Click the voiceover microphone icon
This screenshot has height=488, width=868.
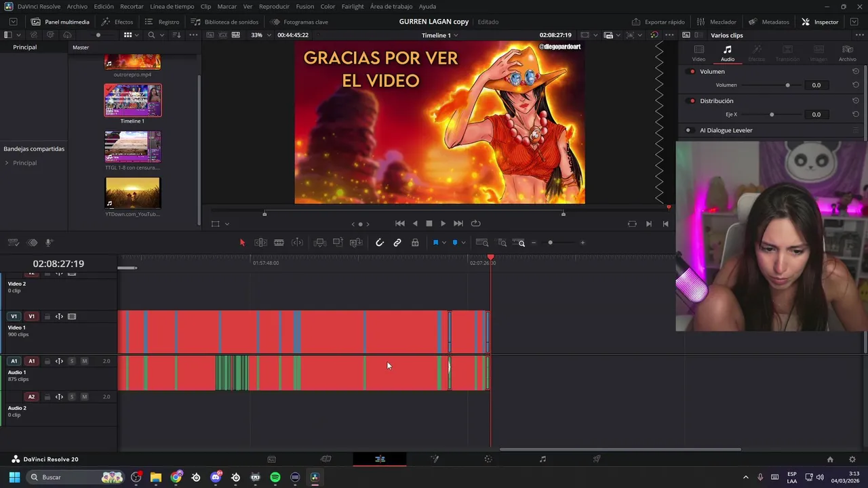click(x=49, y=243)
